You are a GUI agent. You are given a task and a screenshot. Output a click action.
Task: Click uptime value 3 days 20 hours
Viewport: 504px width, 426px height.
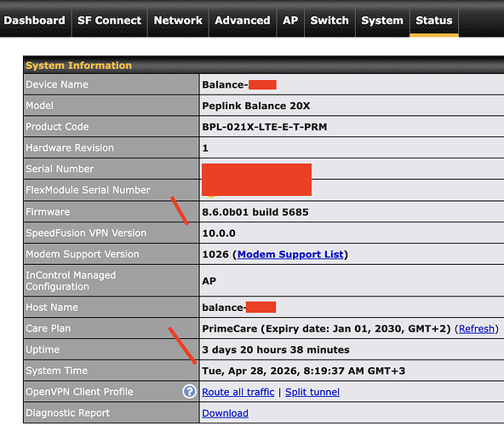tap(276, 349)
